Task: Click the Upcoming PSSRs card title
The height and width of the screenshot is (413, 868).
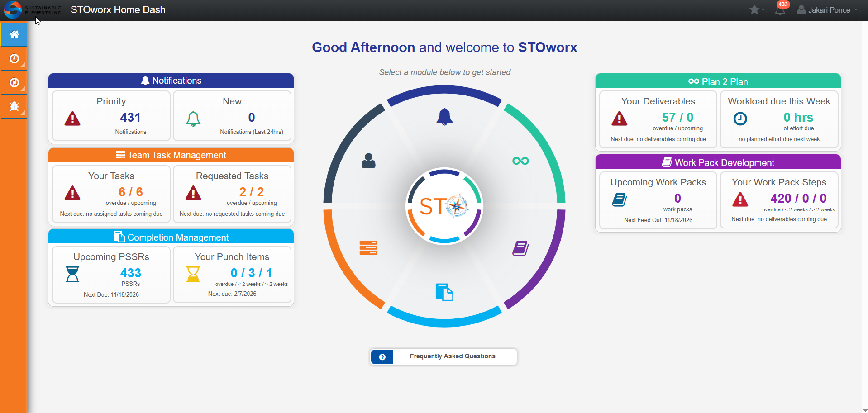Action: pyautogui.click(x=111, y=257)
